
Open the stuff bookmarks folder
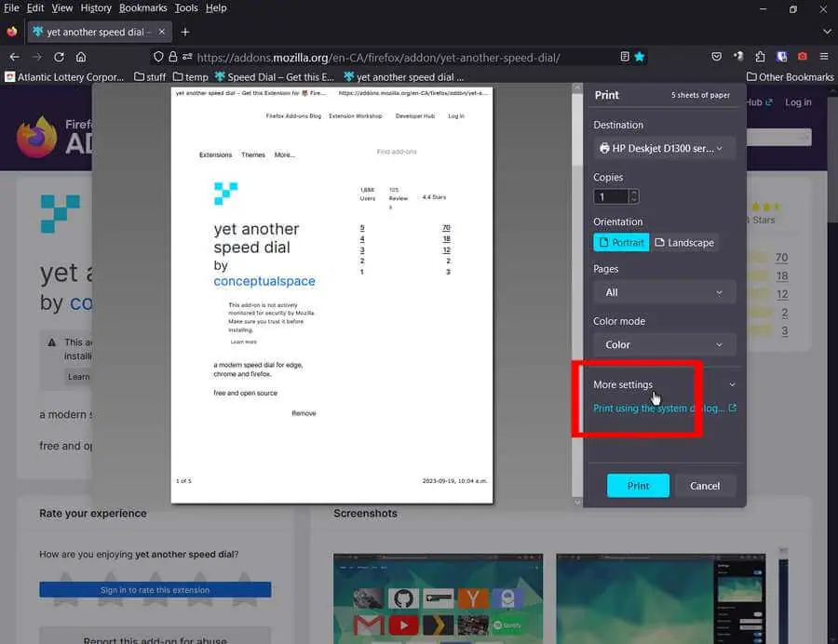point(150,77)
